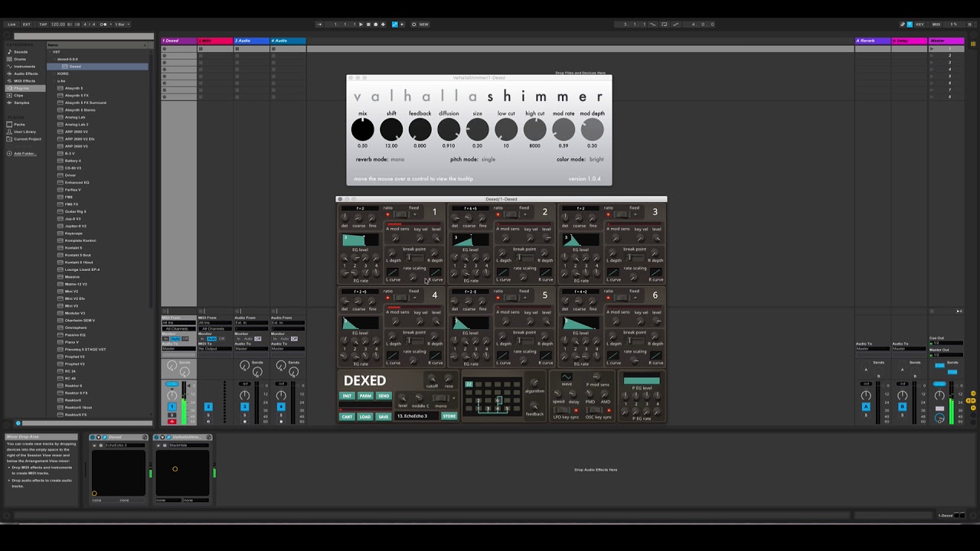980x551 pixels.
Task: Click transport Stop button
Action: pyautogui.click(x=368, y=24)
